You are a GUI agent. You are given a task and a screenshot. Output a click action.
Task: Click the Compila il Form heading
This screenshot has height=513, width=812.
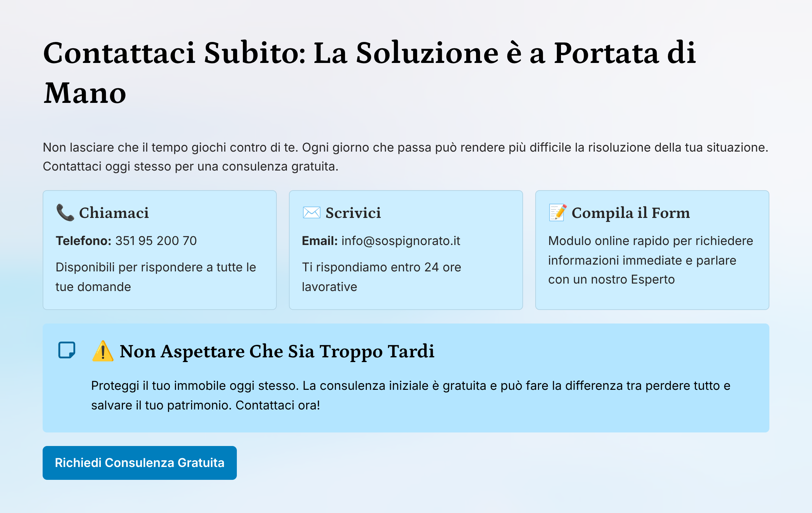coord(630,213)
